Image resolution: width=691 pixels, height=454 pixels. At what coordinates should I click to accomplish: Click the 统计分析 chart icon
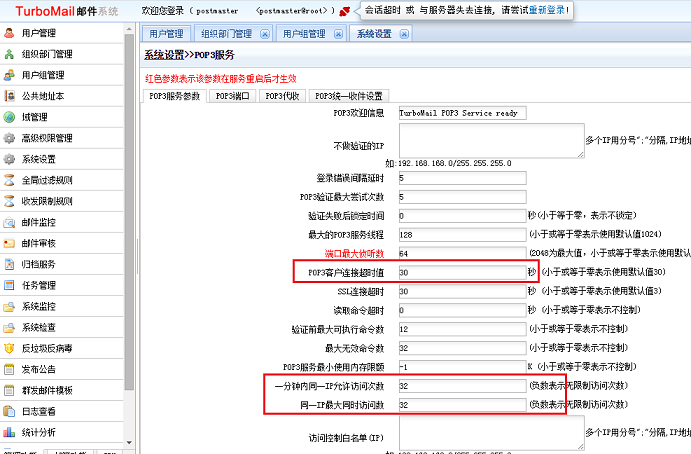pyautogui.click(x=9, y=432)
